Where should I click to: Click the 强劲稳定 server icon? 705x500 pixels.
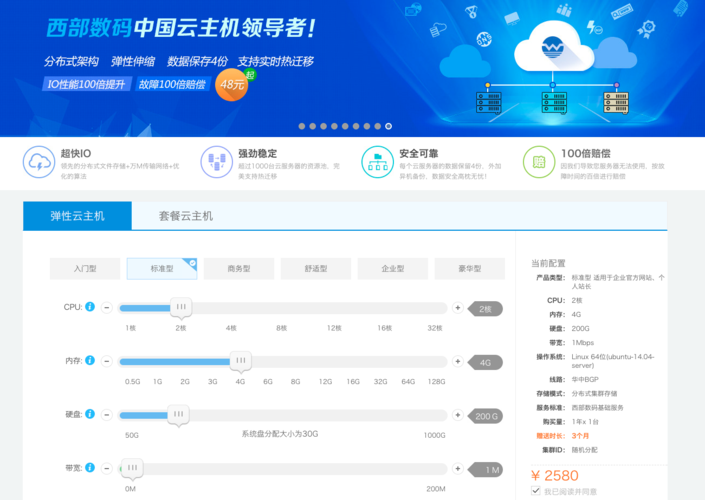pos(217,162)
